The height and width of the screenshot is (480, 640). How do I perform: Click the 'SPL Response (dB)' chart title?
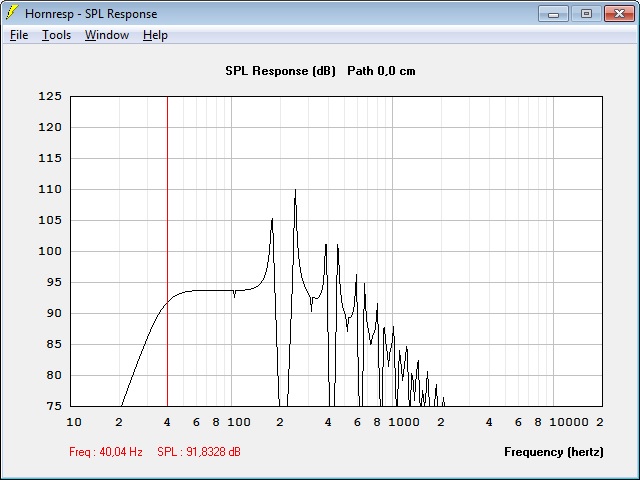[x=280, y=71]
